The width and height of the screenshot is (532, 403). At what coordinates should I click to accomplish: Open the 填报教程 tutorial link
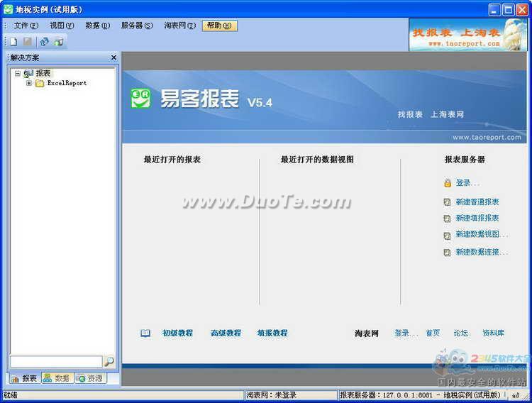(272, 333)
